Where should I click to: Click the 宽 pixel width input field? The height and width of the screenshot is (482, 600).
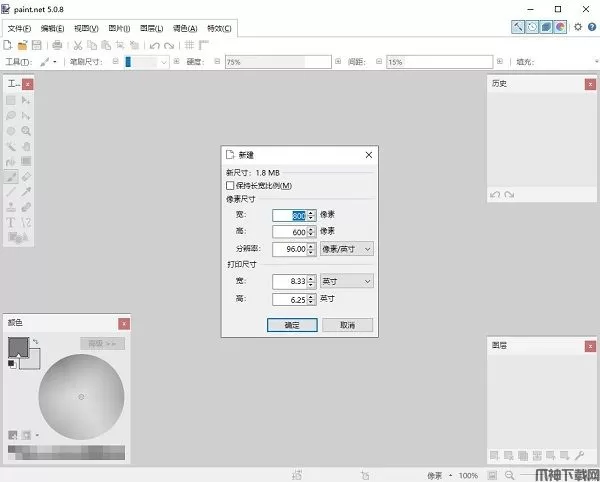290,215
